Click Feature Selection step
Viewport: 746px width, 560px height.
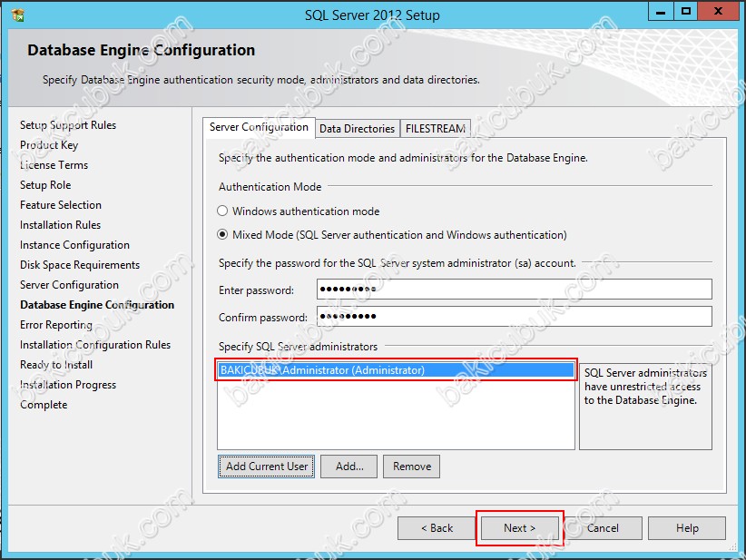click(61, 205)
